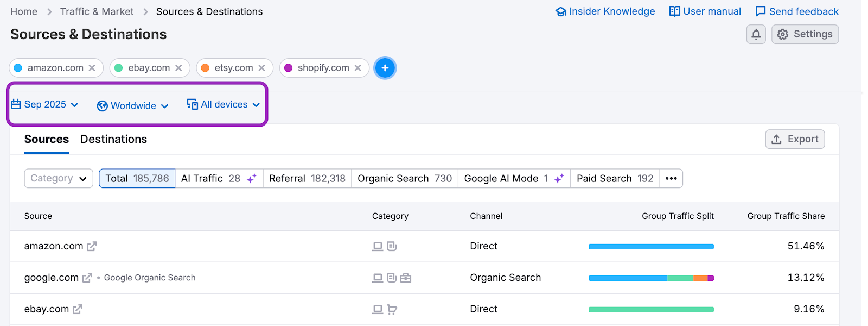Click the notifications bell icon
Viewport: 868px width, 326px height.
[x=756, y=34]
